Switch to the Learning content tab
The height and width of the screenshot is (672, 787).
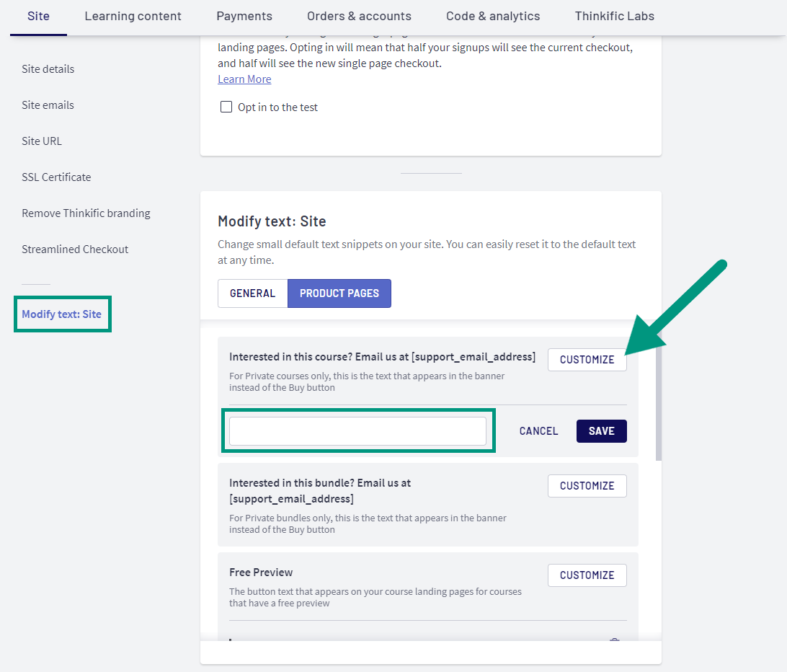[x=133, y=16]
